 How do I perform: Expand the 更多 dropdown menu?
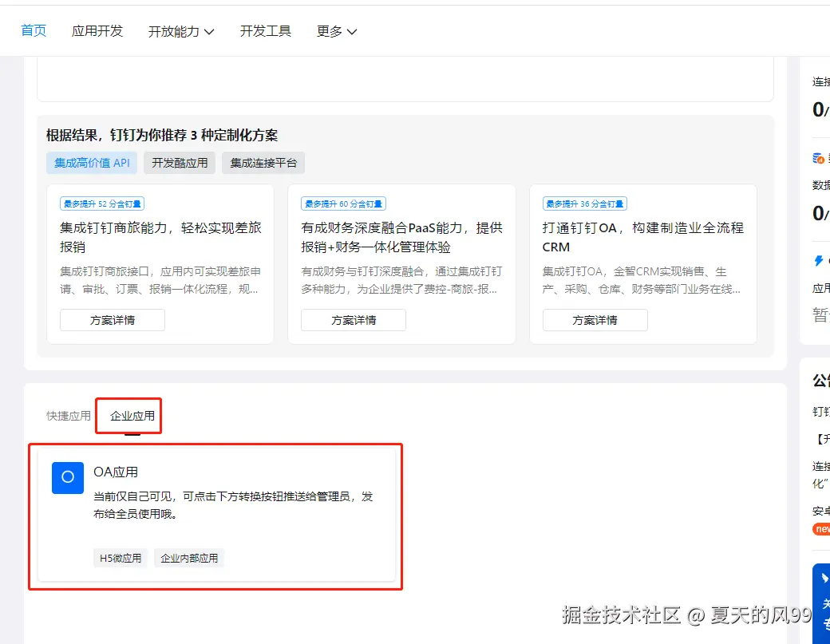(x=337, y=31)
